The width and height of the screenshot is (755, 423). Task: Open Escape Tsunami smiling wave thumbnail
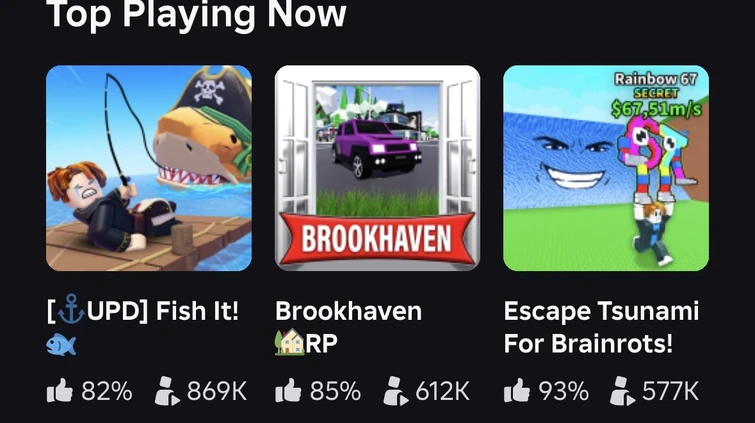point(606,168)
